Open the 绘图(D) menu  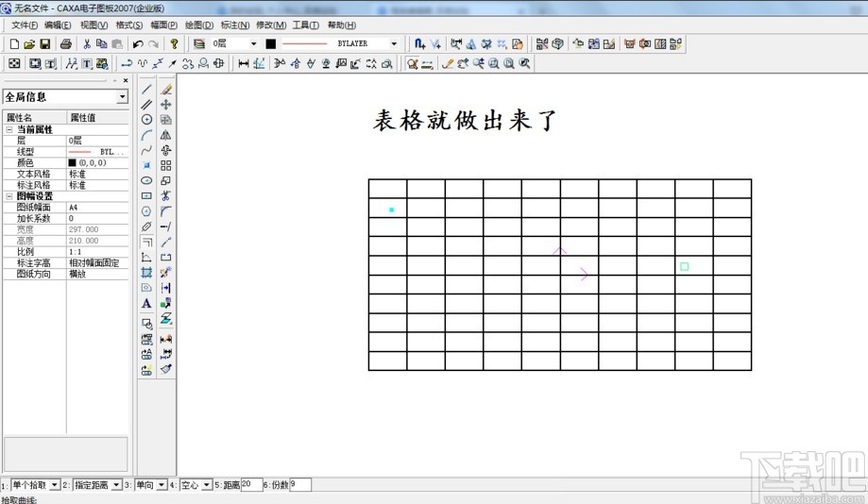199,25
